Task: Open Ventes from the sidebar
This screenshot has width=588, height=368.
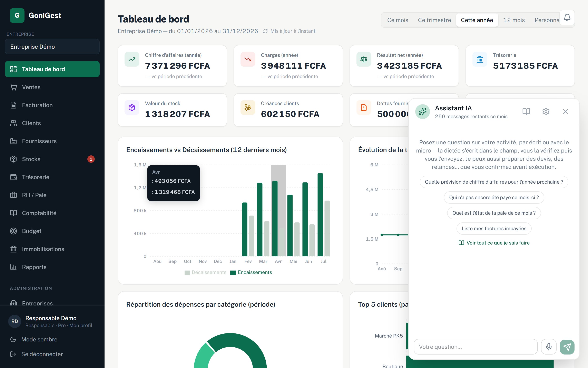Action: click(52, 87)
